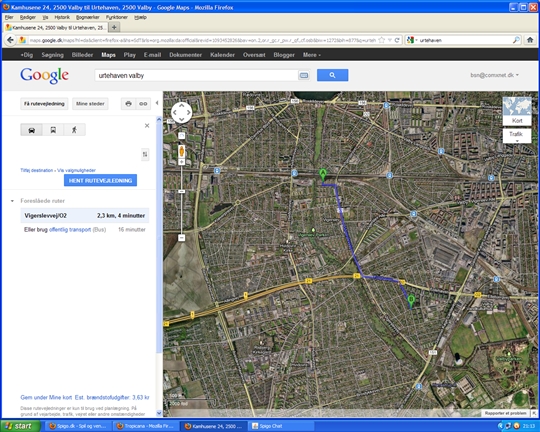Open the offentlig transport link
Screen dimensions: 540x432
(70, 230)
